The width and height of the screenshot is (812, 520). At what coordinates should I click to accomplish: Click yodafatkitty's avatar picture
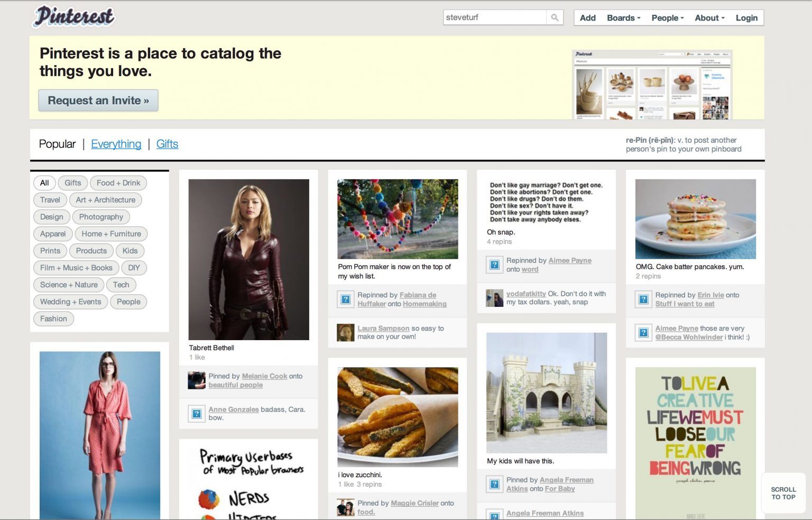tap(494, 298)
